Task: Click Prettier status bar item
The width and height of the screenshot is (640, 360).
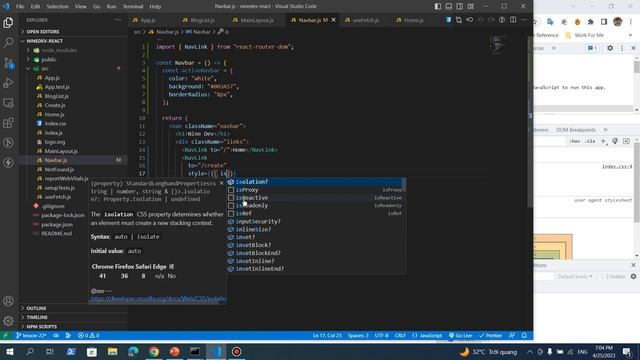Action: click(490, 336)
